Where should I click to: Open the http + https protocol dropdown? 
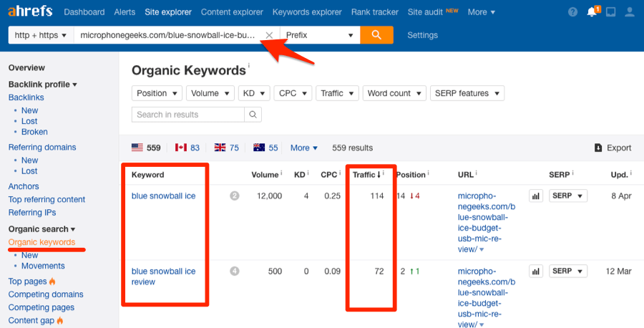click(x=41, y=35)
